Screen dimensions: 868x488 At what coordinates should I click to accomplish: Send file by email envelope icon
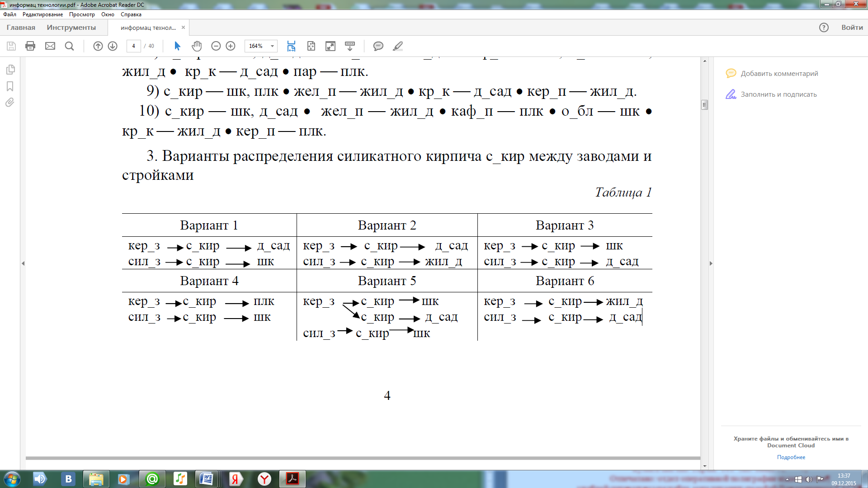click(x=50, y=46)
